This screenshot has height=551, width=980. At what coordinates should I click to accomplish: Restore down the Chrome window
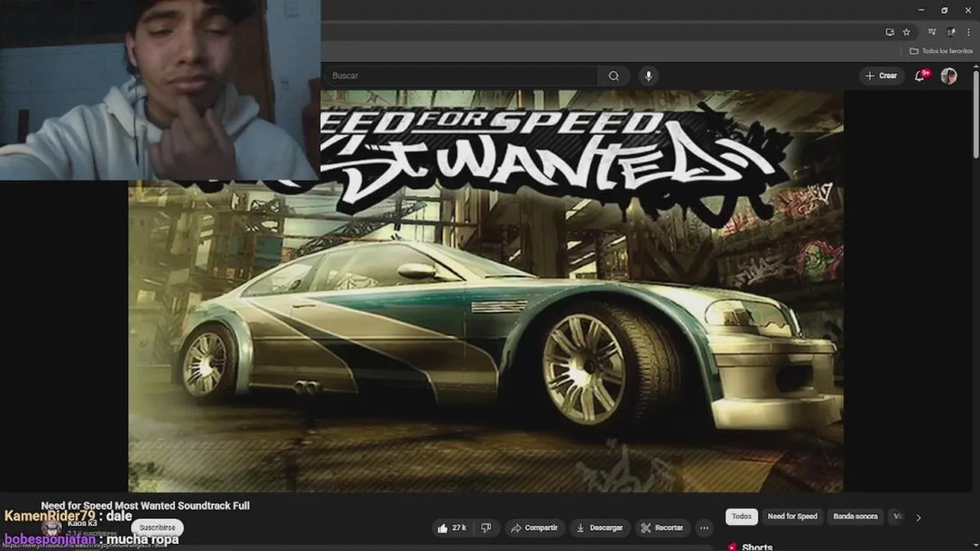coord(945,10)
